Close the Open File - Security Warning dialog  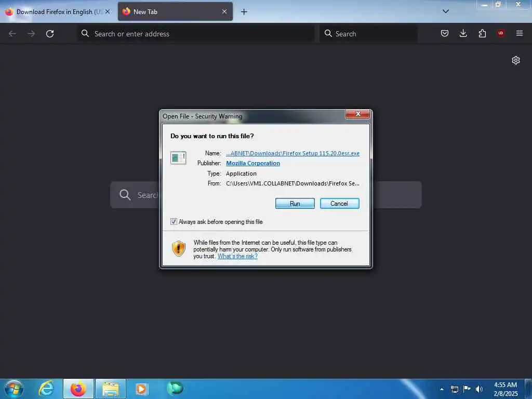(357, 114)
